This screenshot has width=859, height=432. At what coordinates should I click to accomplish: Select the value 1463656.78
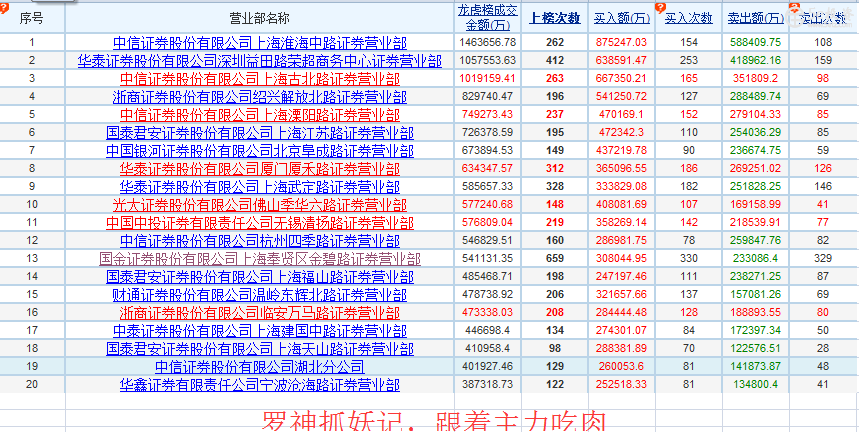click(488, 42)
